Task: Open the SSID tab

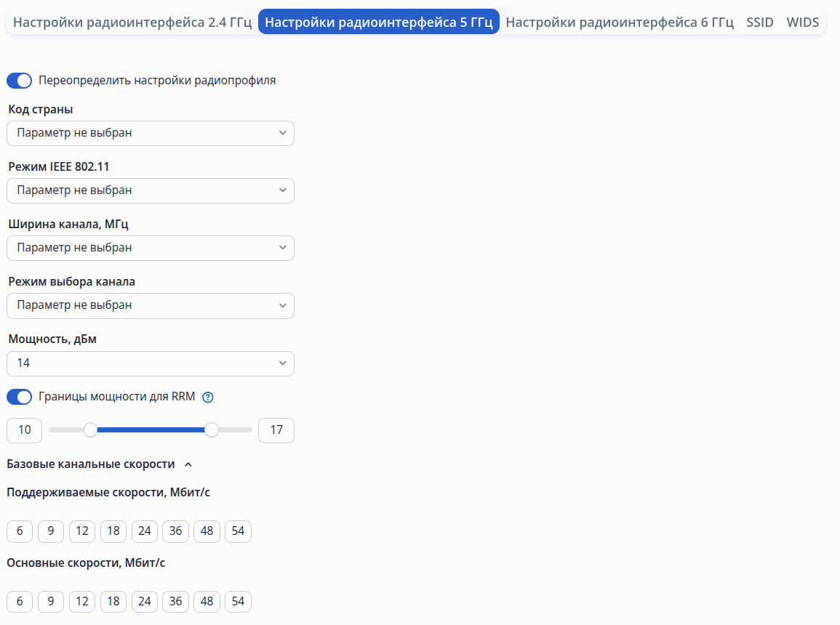Action: point(760,22)
